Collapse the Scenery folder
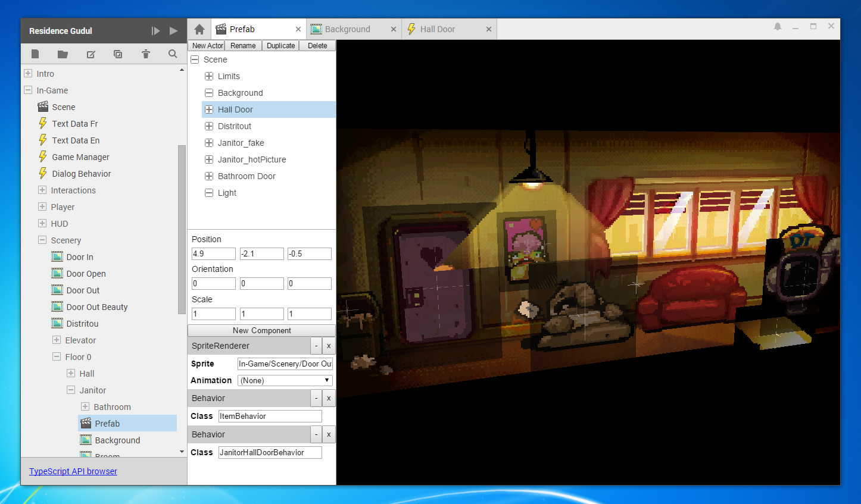This screenshot has width=861, height=504. [x=42, y=240]
